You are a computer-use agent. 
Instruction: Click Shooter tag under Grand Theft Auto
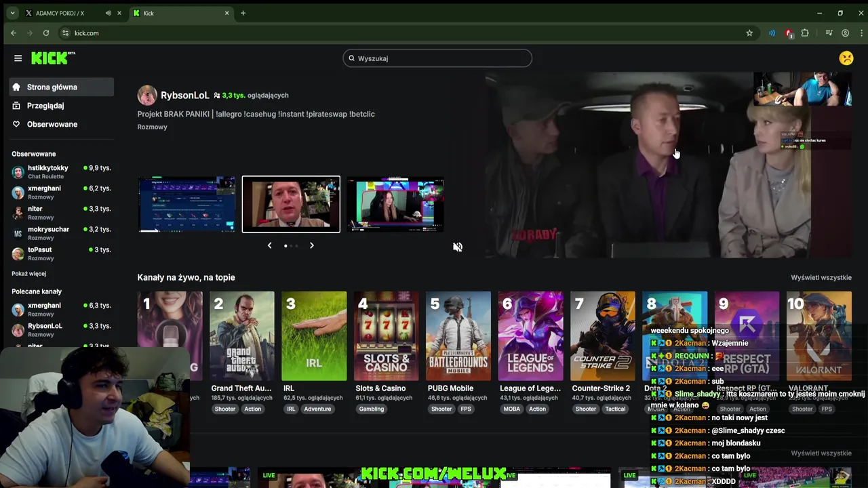(225, 409)
